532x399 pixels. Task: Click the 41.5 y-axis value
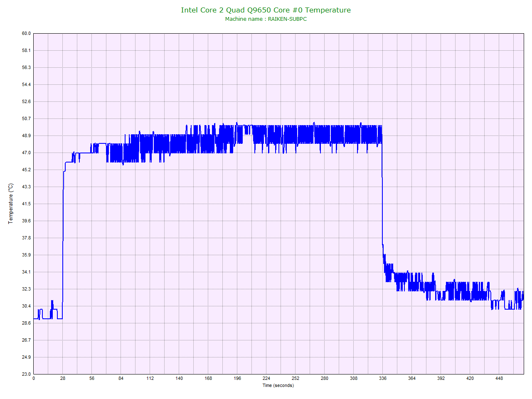click(x=26, y=204)
